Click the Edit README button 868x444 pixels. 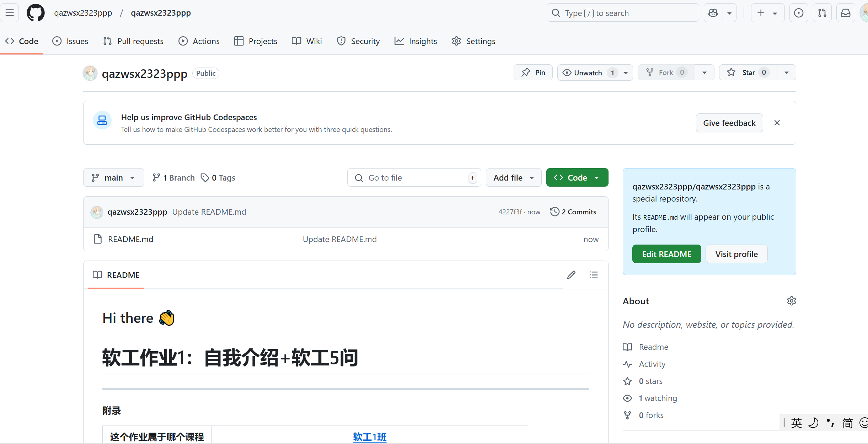point(666,254)
